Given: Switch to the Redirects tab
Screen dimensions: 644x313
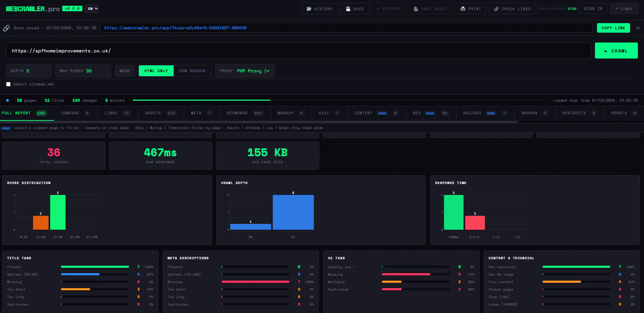Looking at the screenshot, I should (x=580, y=113).
